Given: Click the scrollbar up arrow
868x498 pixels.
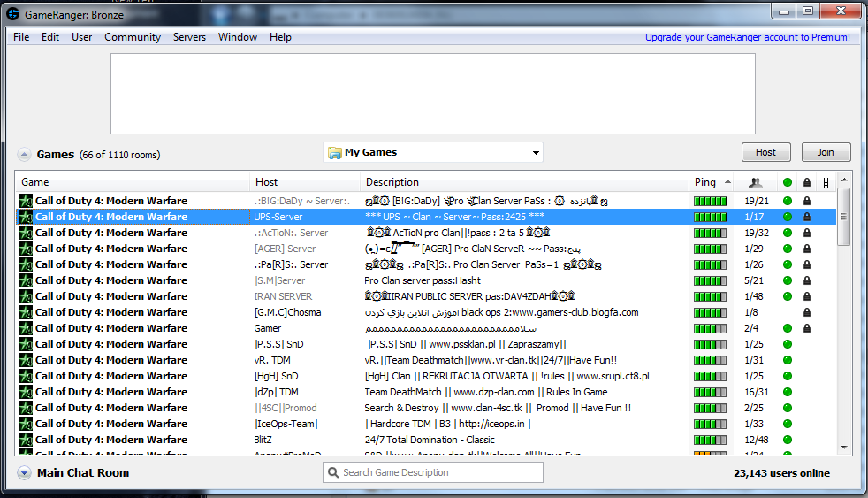Looking at the screenshot, I should (843, 180).
